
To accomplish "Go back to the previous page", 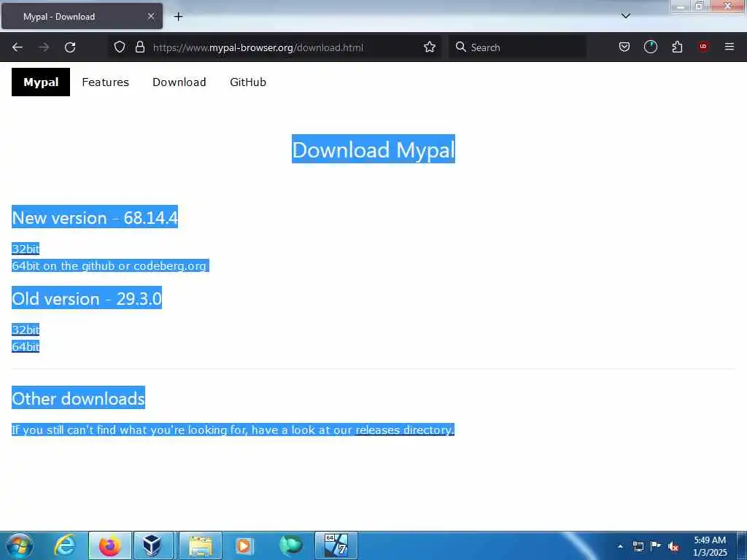I will 18,47.
